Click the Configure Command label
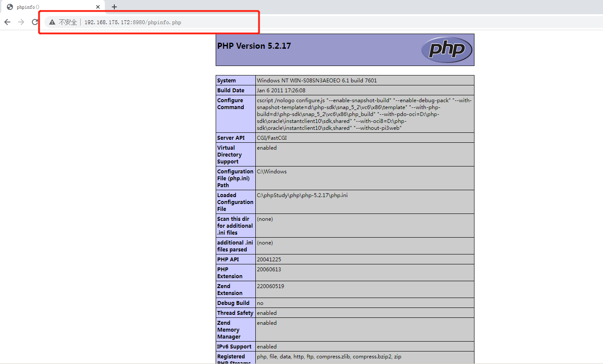 click(x=231, y=104)
